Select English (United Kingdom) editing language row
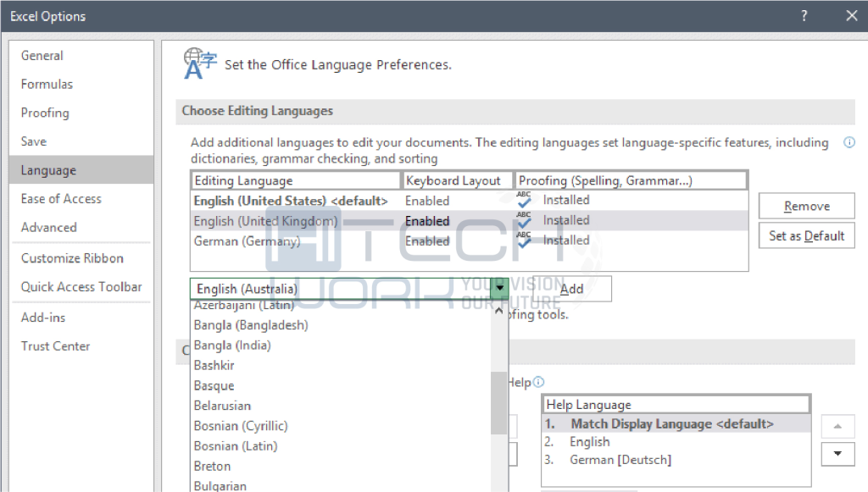This screenshot has height=492, width=868. click(x=468, y=220)
